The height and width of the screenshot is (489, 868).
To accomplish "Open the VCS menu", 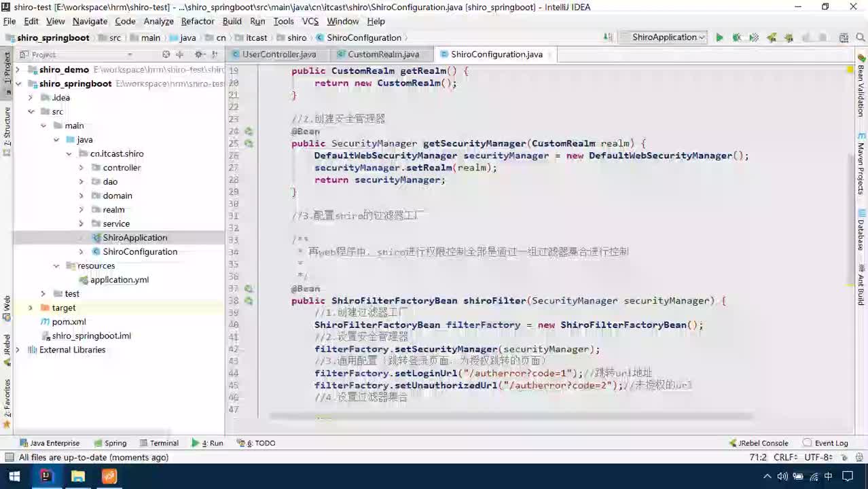I will point(310,21).
